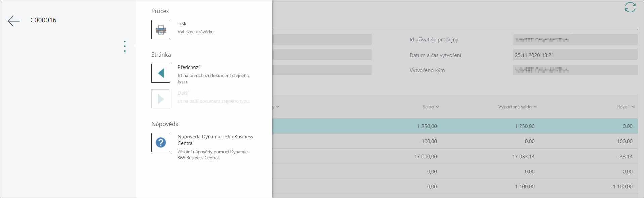Open Nápověda Dynamics 365 Business Central
This screenshot has width=644, height=198.
[x=215, y=140]
